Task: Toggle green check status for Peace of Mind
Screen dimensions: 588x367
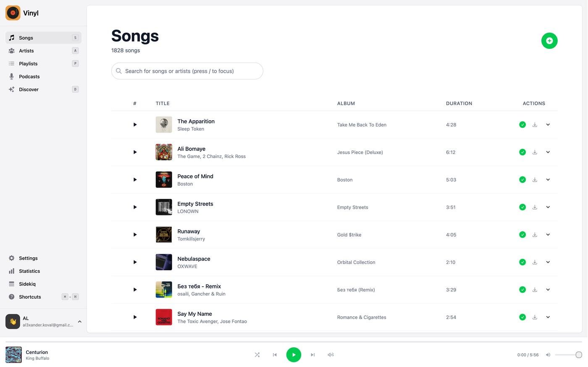Action: [x=522, y=180]
